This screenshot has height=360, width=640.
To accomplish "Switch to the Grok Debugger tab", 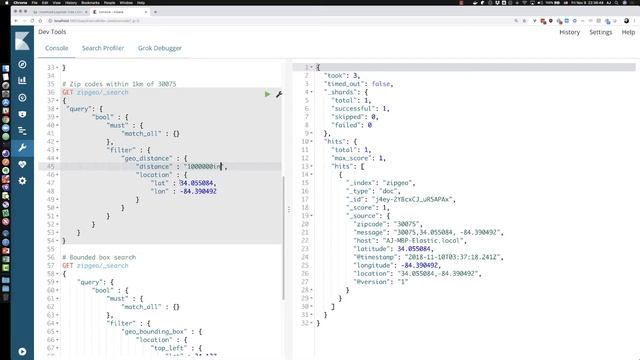I will pos(160,48).
